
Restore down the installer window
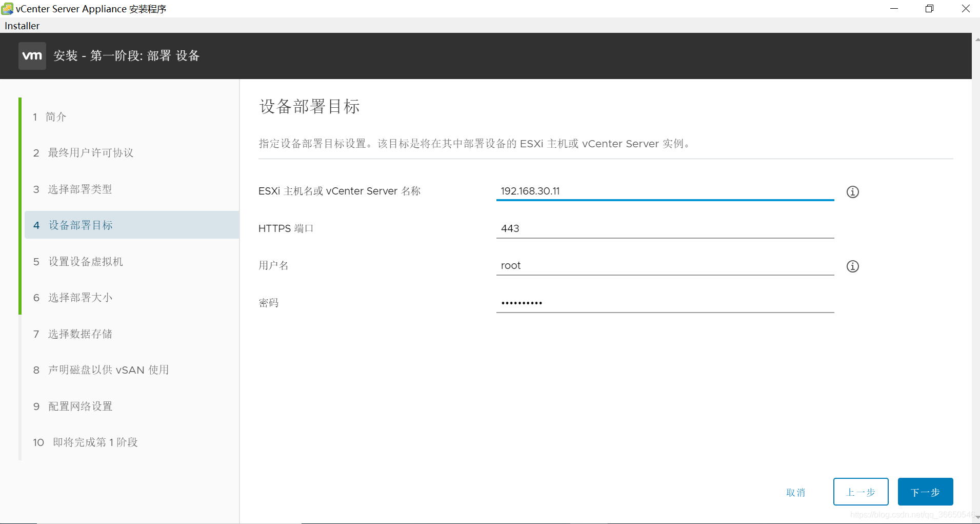pyautogui.click(x=929, y=9)
